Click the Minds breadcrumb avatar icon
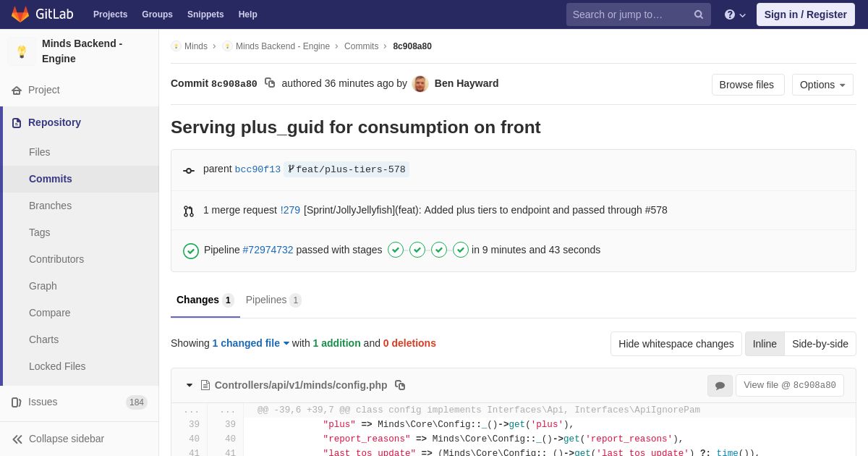This screenshot has width=868, height=456. pyautogui.click(x=176, y=46)
